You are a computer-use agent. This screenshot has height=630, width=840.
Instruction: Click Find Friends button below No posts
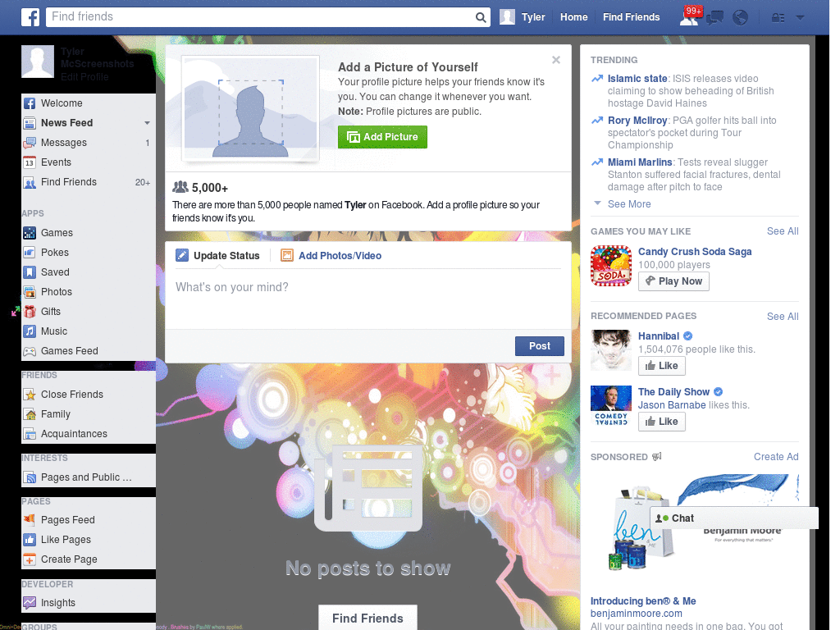tap(367, 619)
